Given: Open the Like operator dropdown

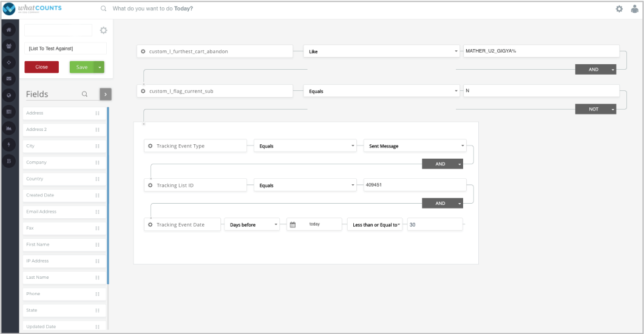Looking at the screenshot, I should (x=381, y=52).
